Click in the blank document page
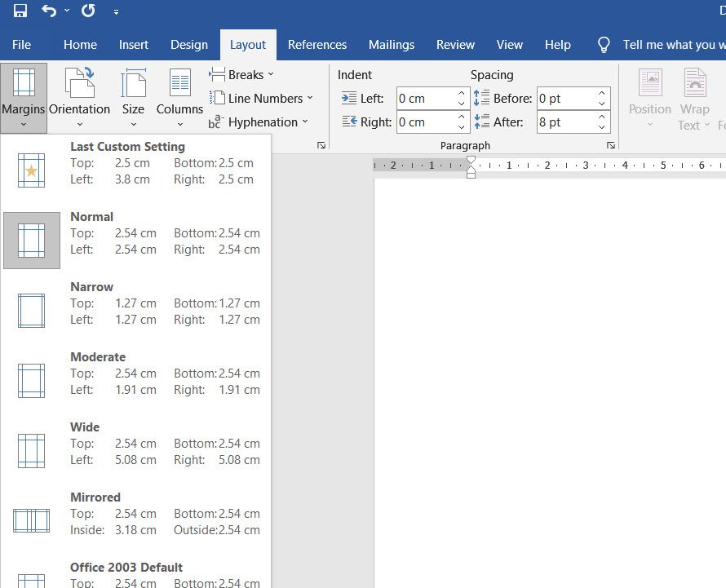Image resolution: width=726 pixels, height=588 pixels. click(x=550, y=383)
